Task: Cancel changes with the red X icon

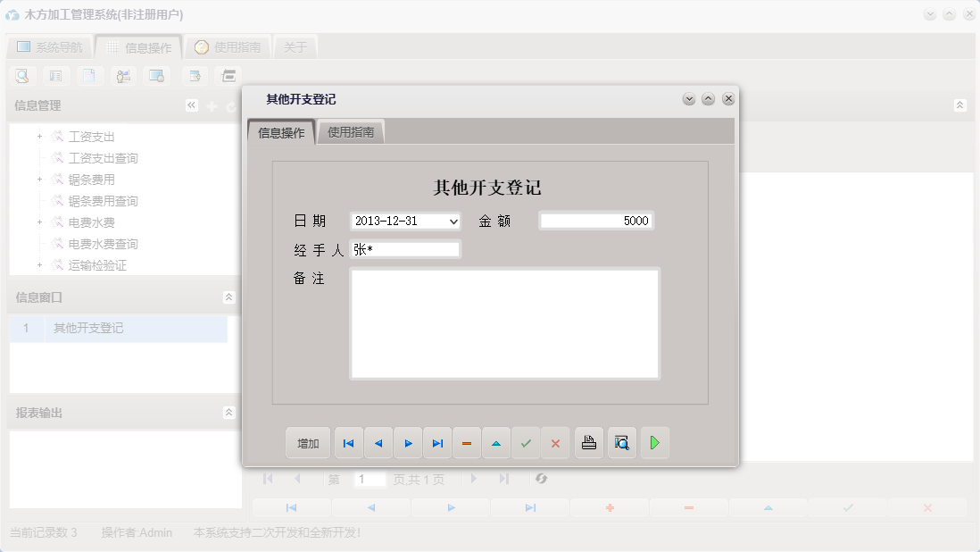Action: (x=555, y=442)
